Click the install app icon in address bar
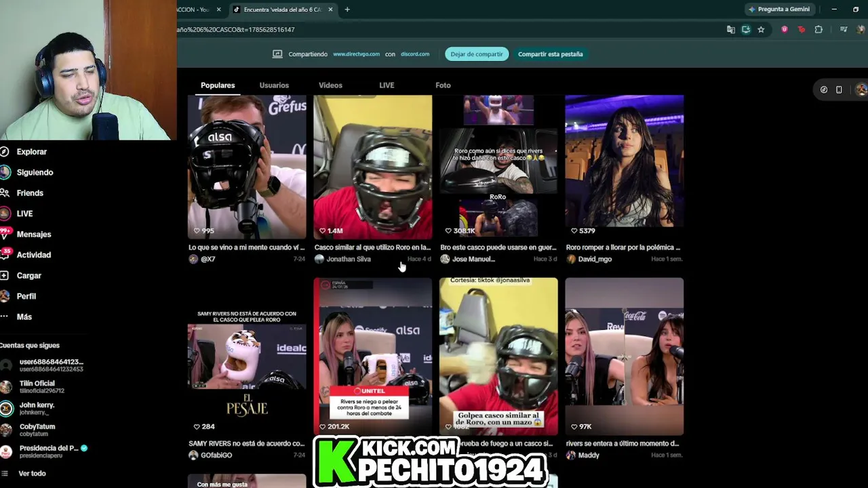Image resolution: width=868 pixels, height=488 pixels. (x=746, y=30)
